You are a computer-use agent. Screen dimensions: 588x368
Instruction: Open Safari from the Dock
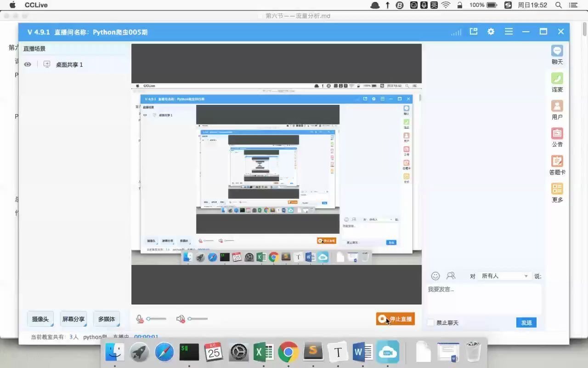(164, 352)
